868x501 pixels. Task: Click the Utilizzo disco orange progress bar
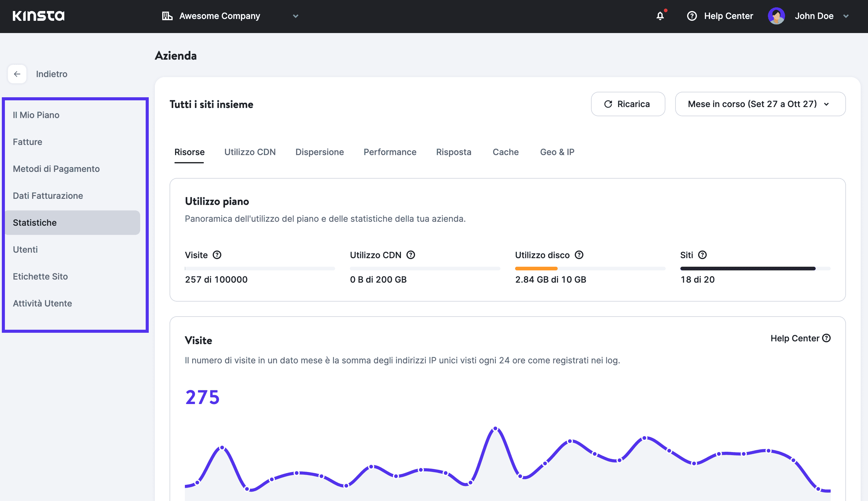pyautogui.click(x=536, y=269)
